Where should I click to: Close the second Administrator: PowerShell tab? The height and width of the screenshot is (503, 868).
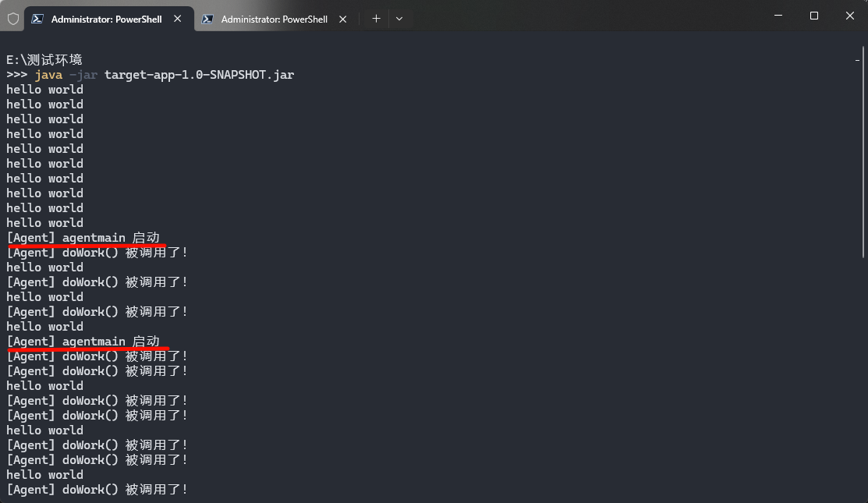[x=342, y=19]
